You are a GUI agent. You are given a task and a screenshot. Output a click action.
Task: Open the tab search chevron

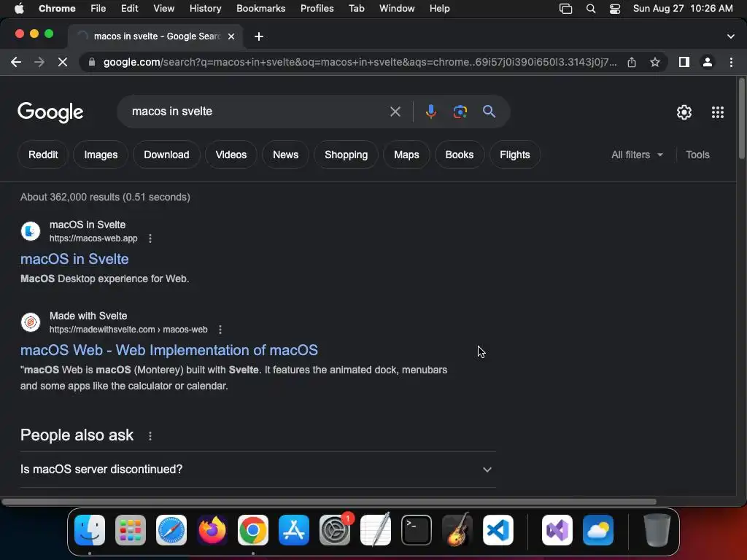tap(730, 36)
